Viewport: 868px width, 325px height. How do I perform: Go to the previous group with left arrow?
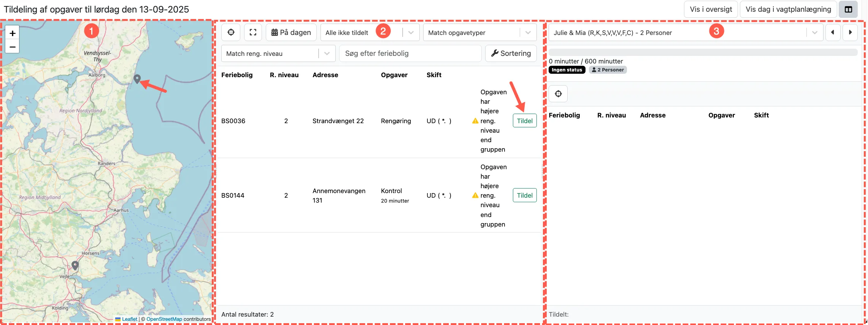833,32
